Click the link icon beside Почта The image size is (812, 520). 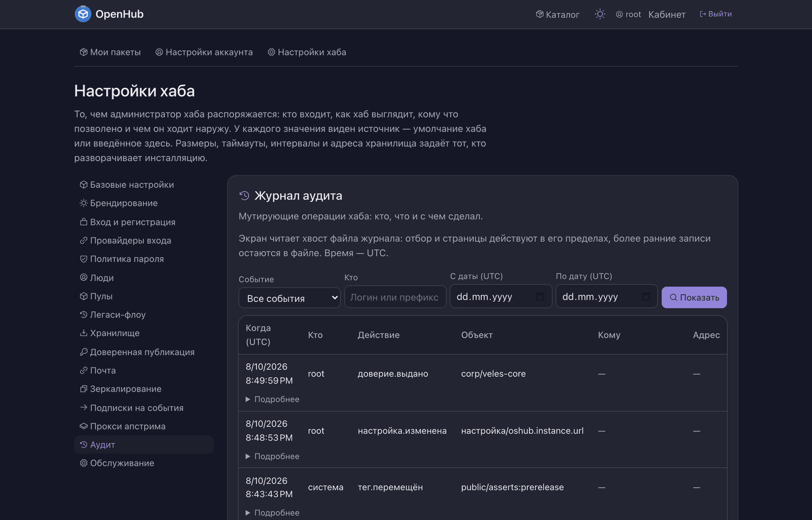pyautogui.click(x=84, y=370)
